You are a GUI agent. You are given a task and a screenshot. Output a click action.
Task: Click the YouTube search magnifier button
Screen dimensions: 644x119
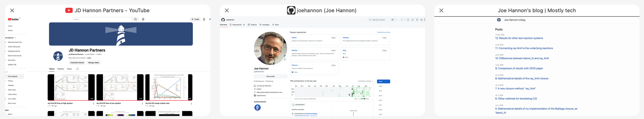(135, 19)
